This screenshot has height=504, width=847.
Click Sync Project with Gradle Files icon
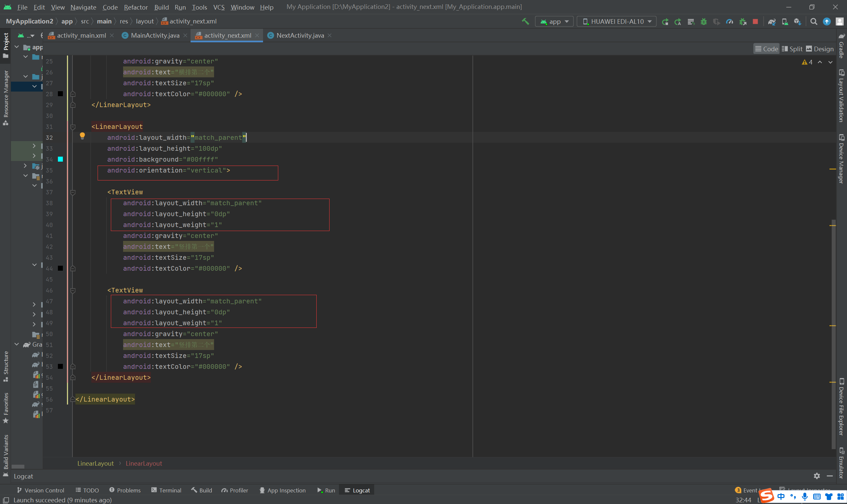tap(772, 21)
